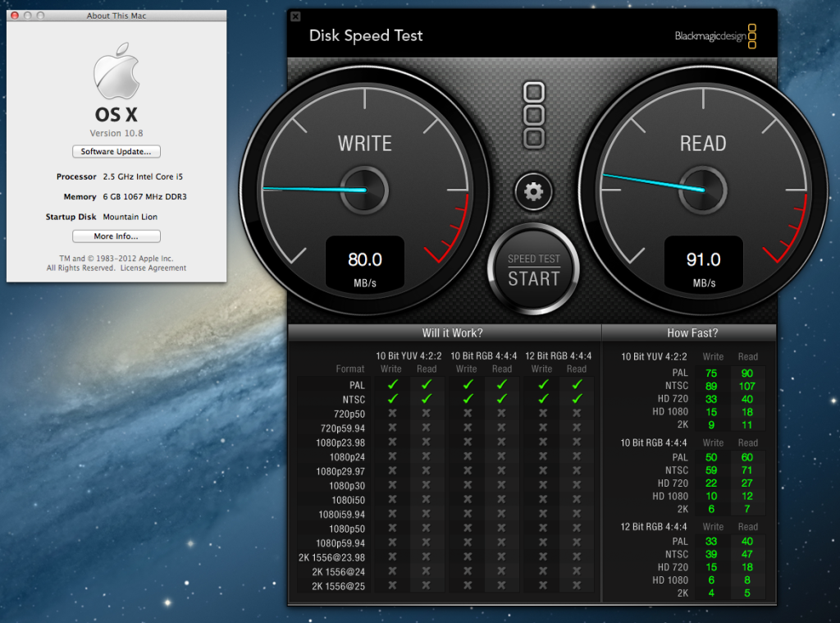Click the 1080p24 10 Bit RGB read cross
The image size is (840, 623).
coord(501,456)
